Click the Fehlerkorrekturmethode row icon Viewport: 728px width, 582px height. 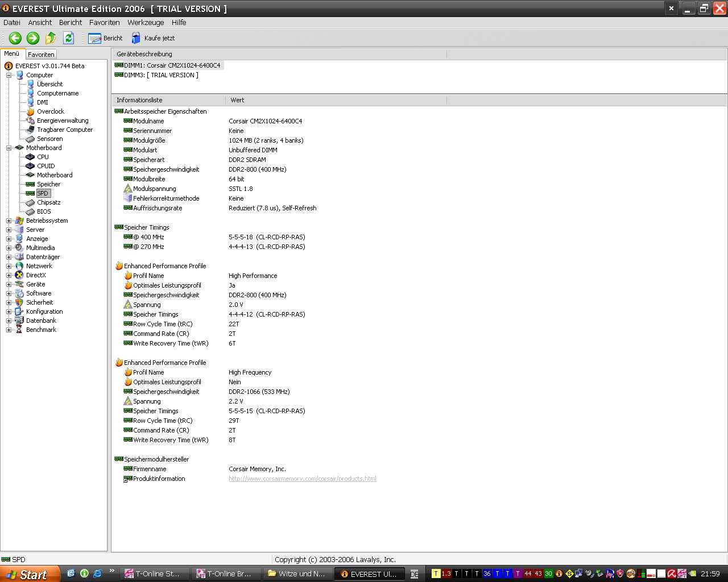[x=128, y=198]
